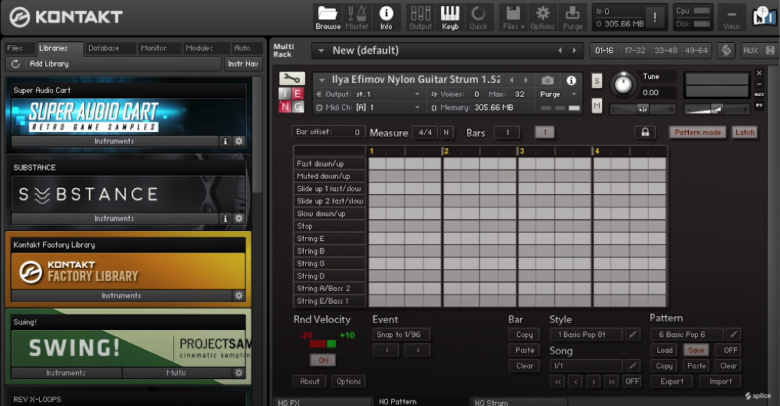The width and height of the screenshot is (780, 406).
Task: Open the Browse panel icon
Action: click(x=328, y=17)
